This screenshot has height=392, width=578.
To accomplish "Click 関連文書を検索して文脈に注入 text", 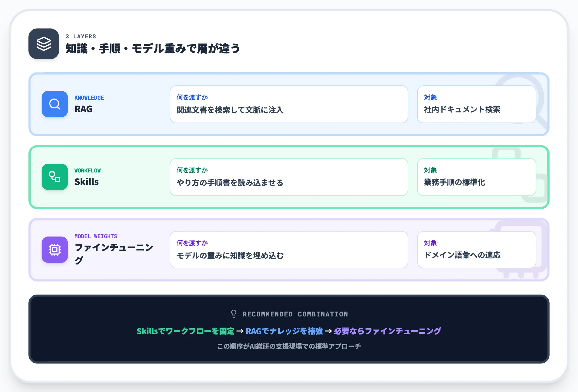I will point(230,110).
